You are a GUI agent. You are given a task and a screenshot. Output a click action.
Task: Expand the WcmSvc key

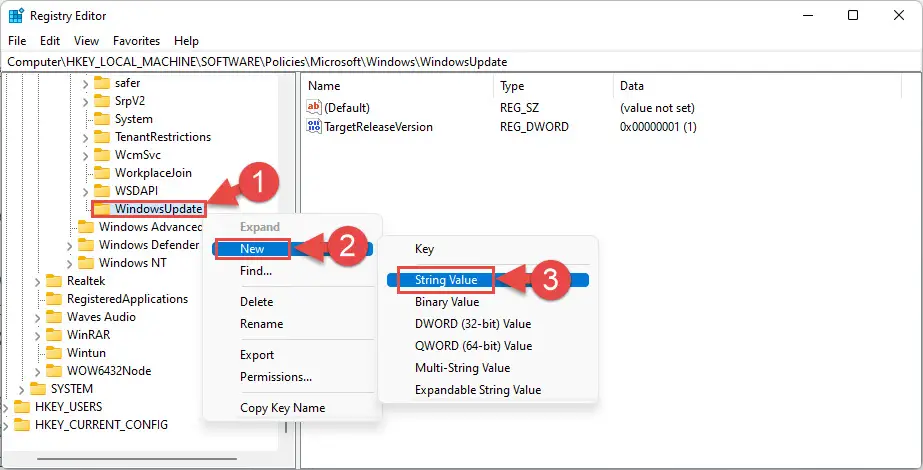85,155
